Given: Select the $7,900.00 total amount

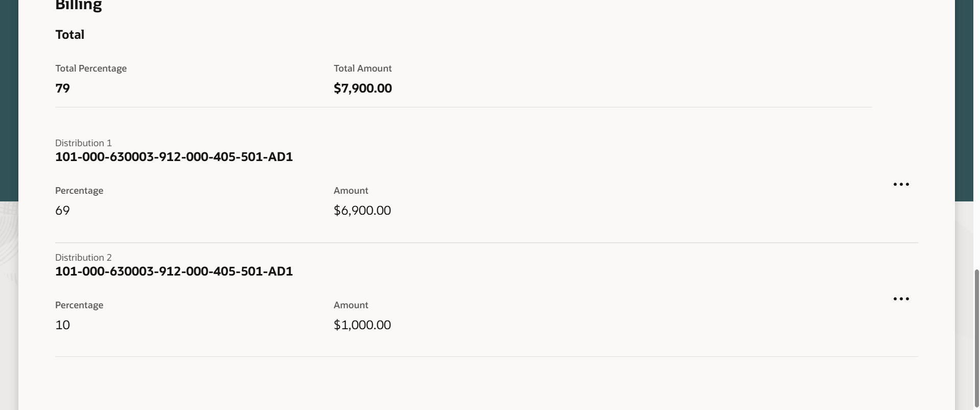Looking at the screenshot, I should [363, 88].
